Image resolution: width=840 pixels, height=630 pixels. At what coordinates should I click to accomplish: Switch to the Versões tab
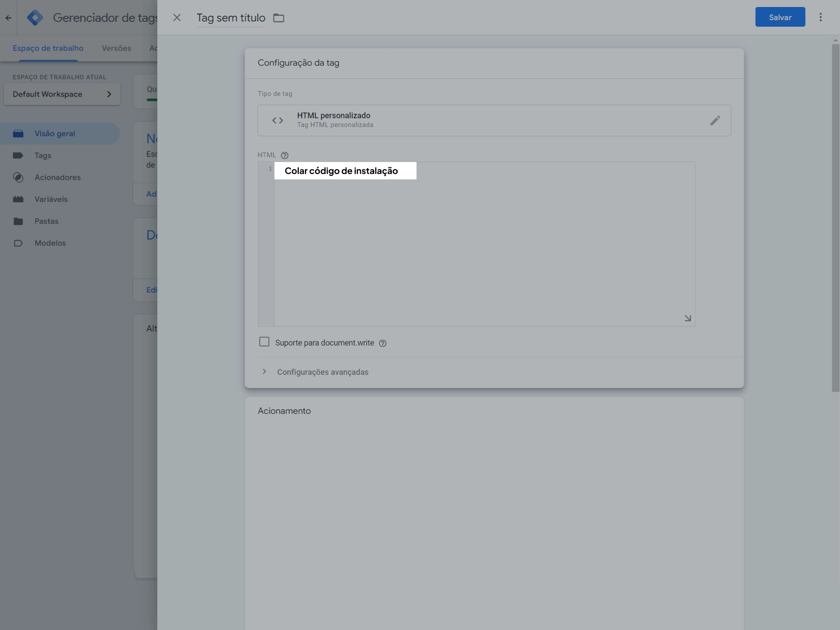click(x=116, y=48)
